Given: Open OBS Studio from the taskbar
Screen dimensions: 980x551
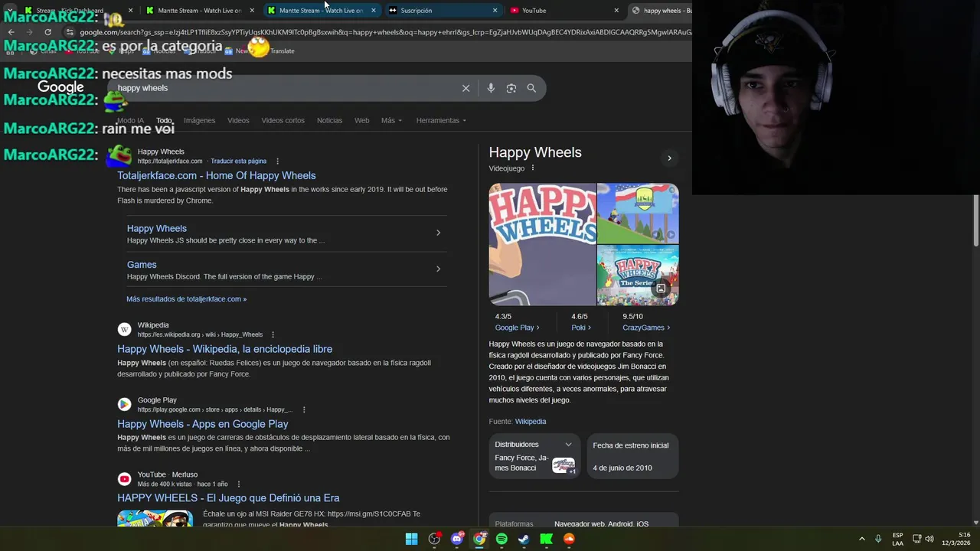Looking at the screenshot, I should click(x=434, y=539).
